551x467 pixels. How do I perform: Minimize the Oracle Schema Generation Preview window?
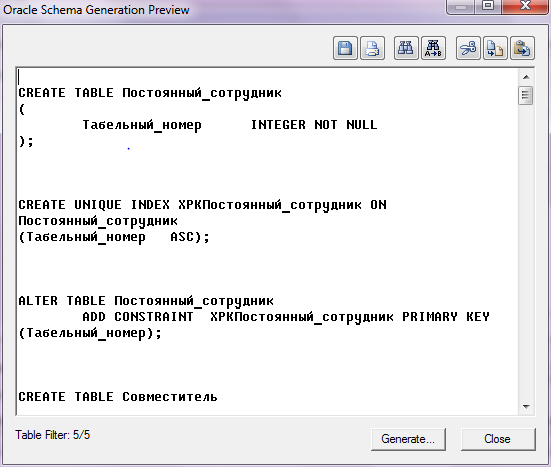coord(461,6)
